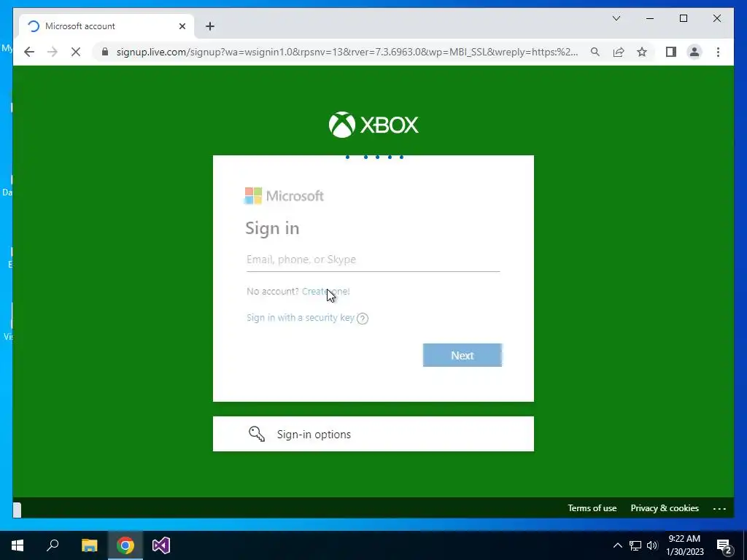Click the signup.live.com address bar
This screenshot has height=560, width=747.
(347, 52)
